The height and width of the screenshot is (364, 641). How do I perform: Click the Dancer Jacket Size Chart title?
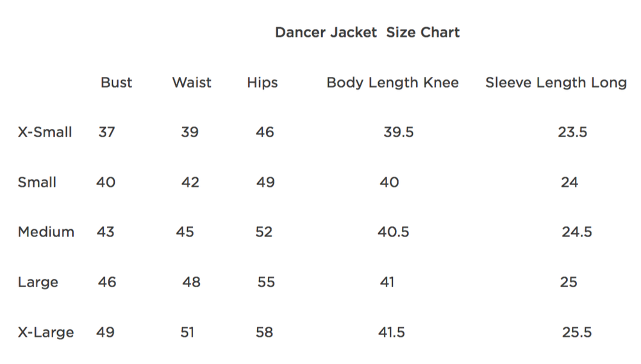pos(367,33)
